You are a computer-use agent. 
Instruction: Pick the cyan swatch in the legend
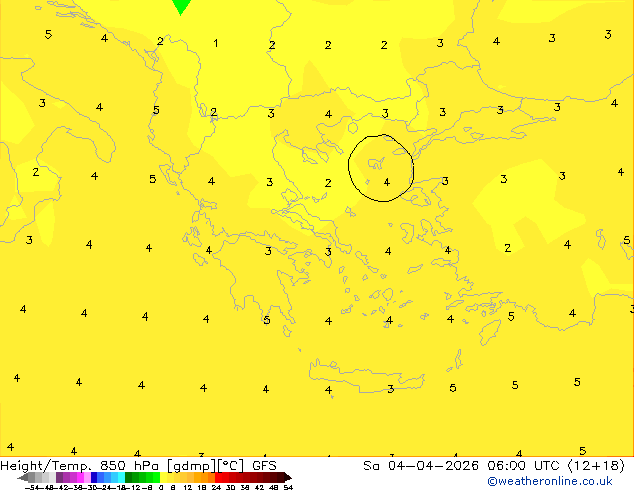[121, 477]
